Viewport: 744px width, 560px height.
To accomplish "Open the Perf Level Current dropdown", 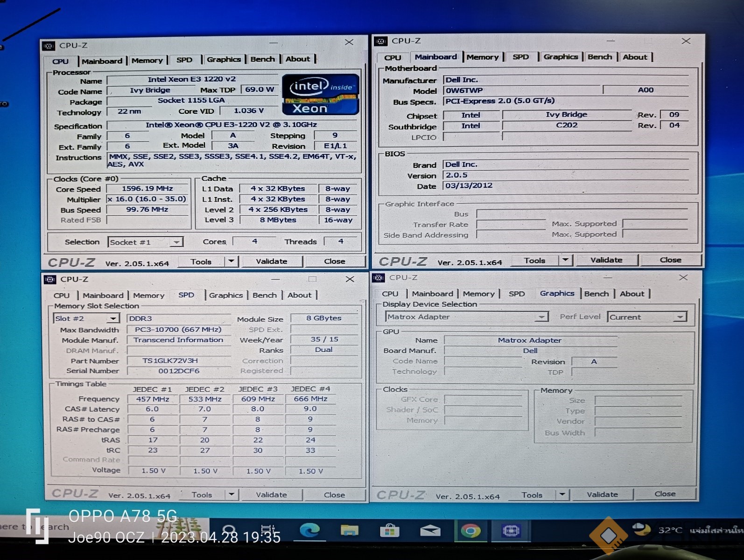I will click(681, 317).
